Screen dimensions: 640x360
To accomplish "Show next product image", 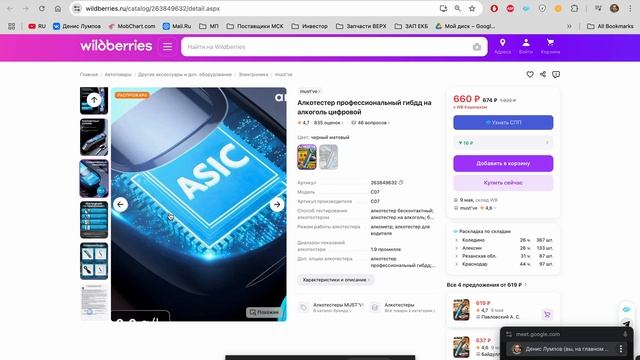I will 277,204.
